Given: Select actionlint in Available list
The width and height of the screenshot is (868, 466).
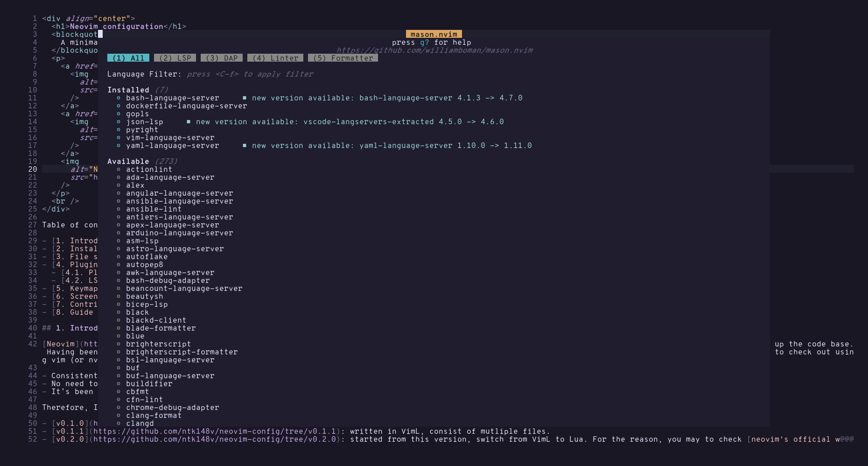Looking at the screenshot, I should 149,169.
